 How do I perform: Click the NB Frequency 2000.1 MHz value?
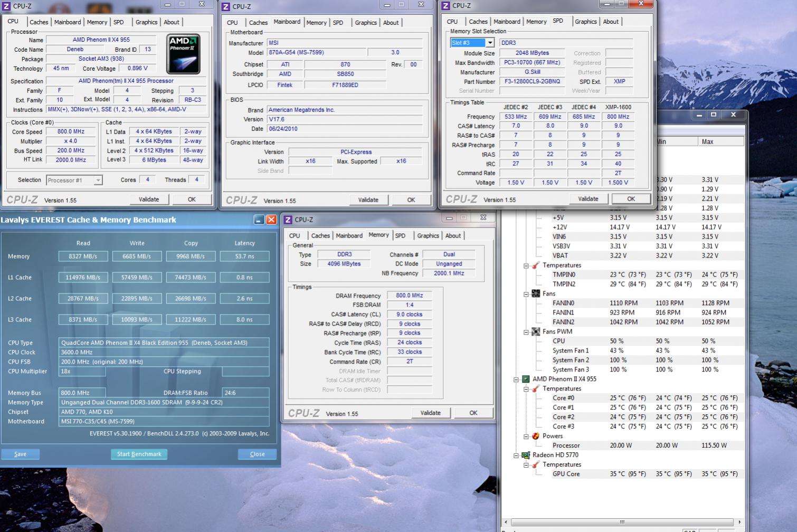point(449,273)
